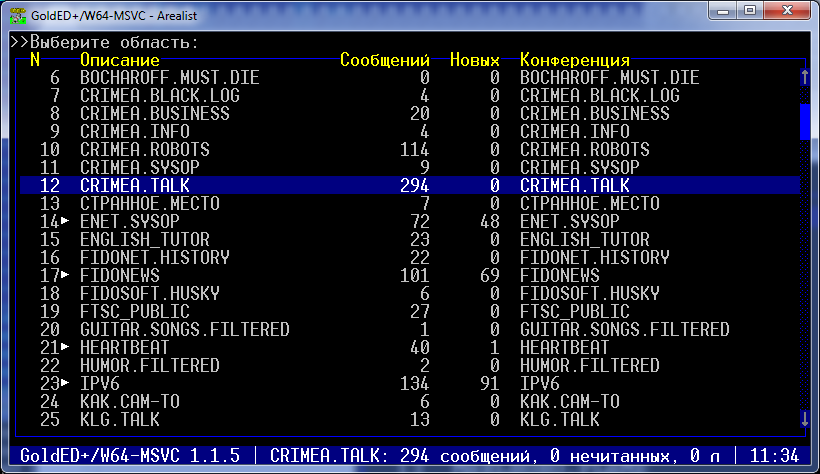This screenshot has height=474, width=820.
Task: Click the scroll down arrow of area list
Action: pyautogui.click(x=805, y=419)
